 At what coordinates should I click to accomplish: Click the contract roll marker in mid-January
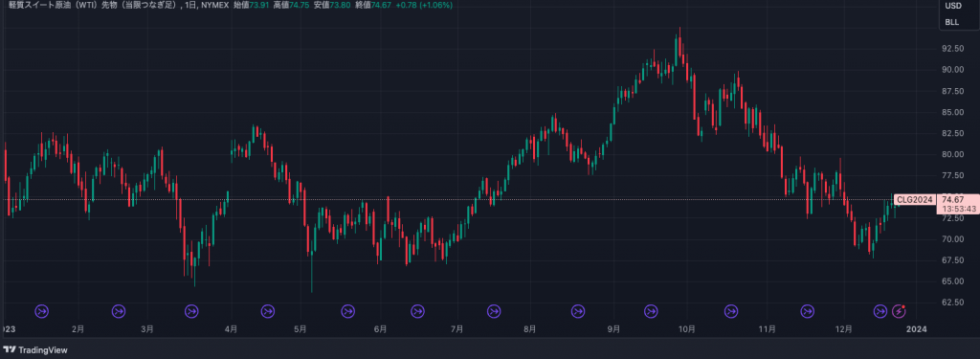click(x=42, y=311)
